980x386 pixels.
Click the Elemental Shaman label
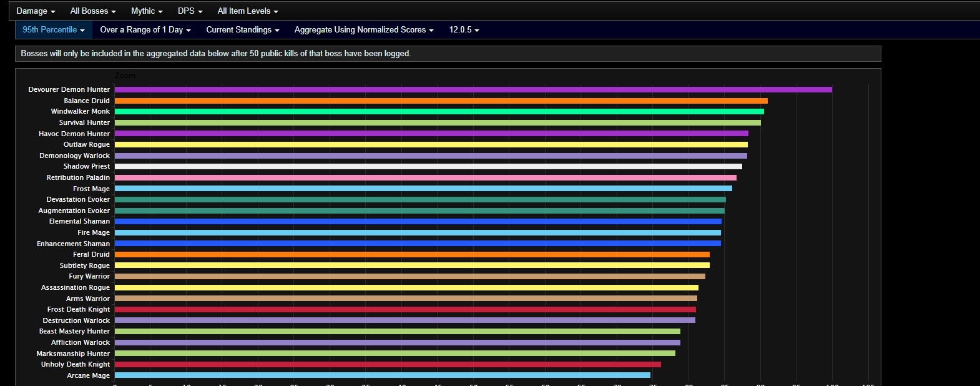[79, 221]
